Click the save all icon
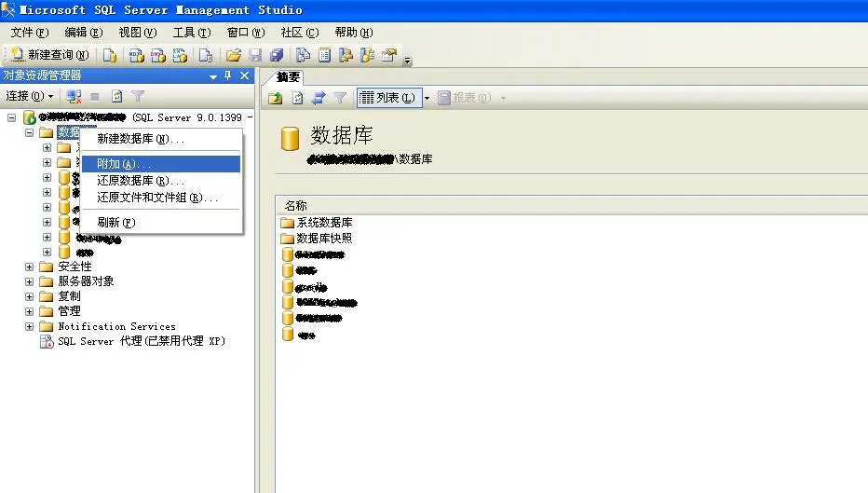Image resolution: width=868 pixels, height=493 pixels. point(277,55)
